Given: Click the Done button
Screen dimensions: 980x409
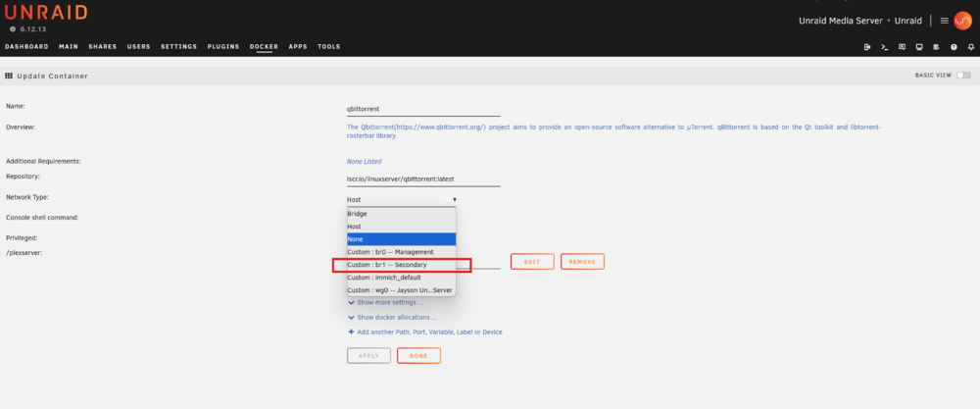Looking at the screenshot, I should pos(418,356).
